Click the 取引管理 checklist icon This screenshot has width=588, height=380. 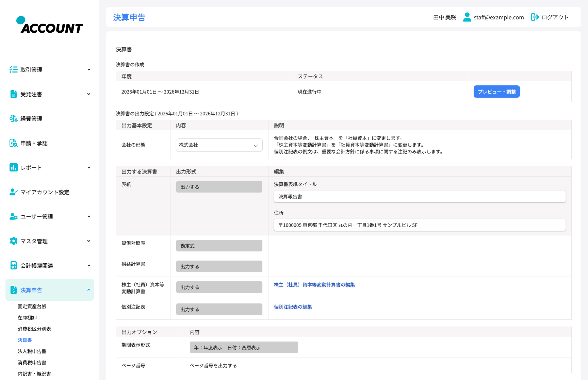click(x=13, y=70)
